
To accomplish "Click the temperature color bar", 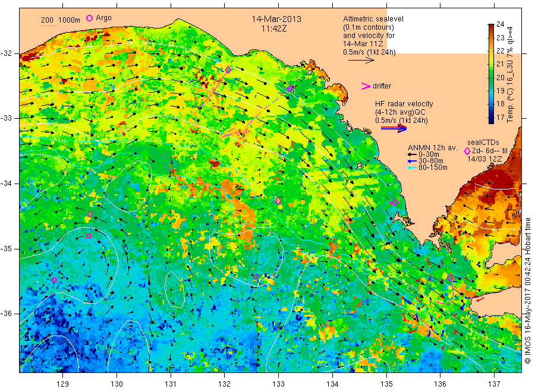I will pos(491,74).
